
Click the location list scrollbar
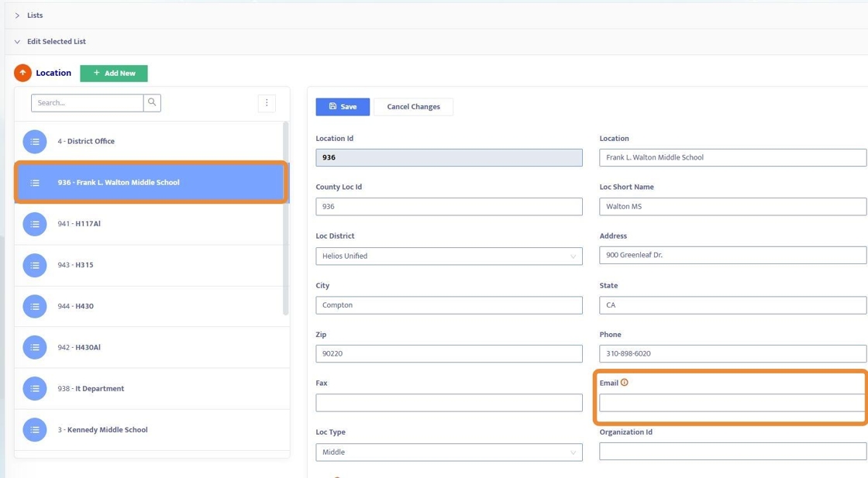(x=286, y=217)
